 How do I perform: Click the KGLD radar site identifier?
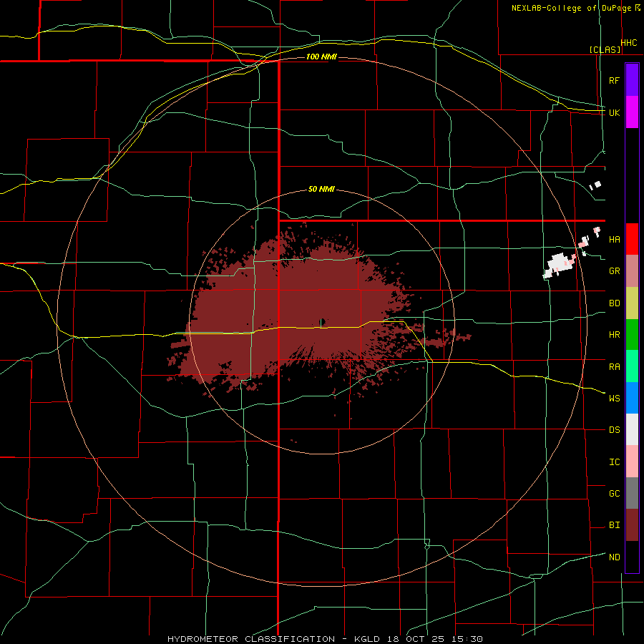[368, 639]
